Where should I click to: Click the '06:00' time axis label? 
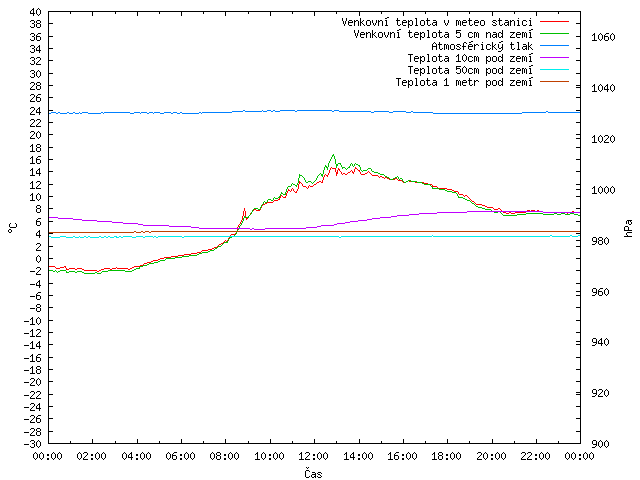(180, 456)
